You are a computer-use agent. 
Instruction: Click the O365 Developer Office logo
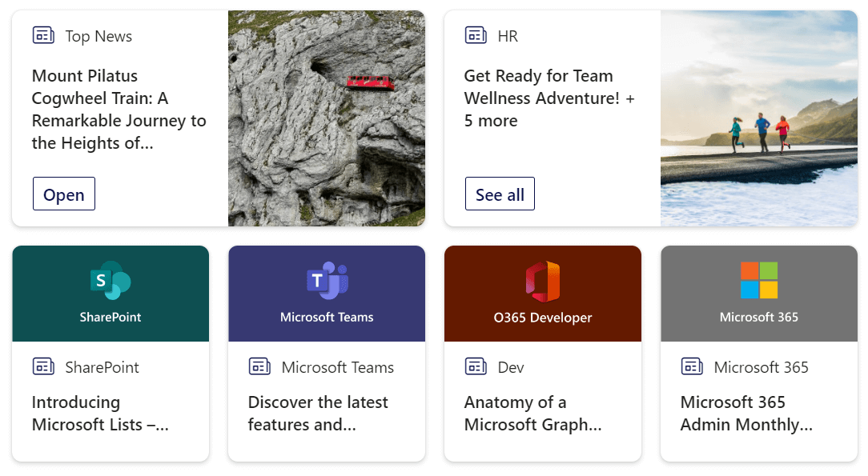(x=543, y=282)
